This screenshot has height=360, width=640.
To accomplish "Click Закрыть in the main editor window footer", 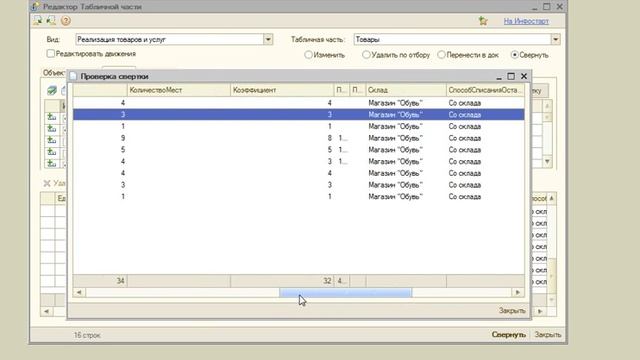I will [548, 335].
